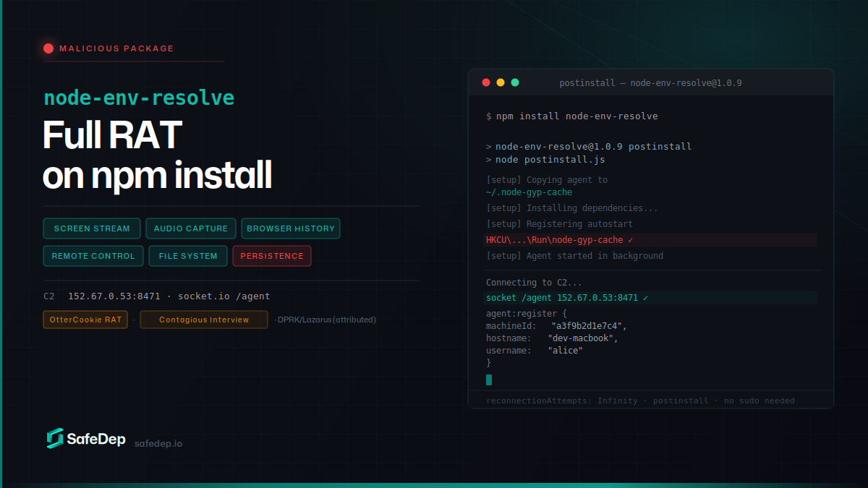868x488 pixels.
Task: Click the 'Connecting to C2...' line
Action: tap(534, 283)
